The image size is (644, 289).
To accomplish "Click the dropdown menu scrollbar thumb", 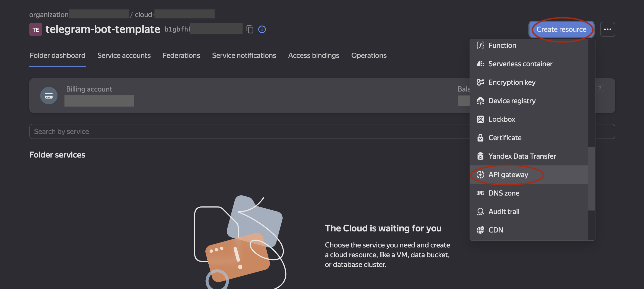I will click(592, 178).
